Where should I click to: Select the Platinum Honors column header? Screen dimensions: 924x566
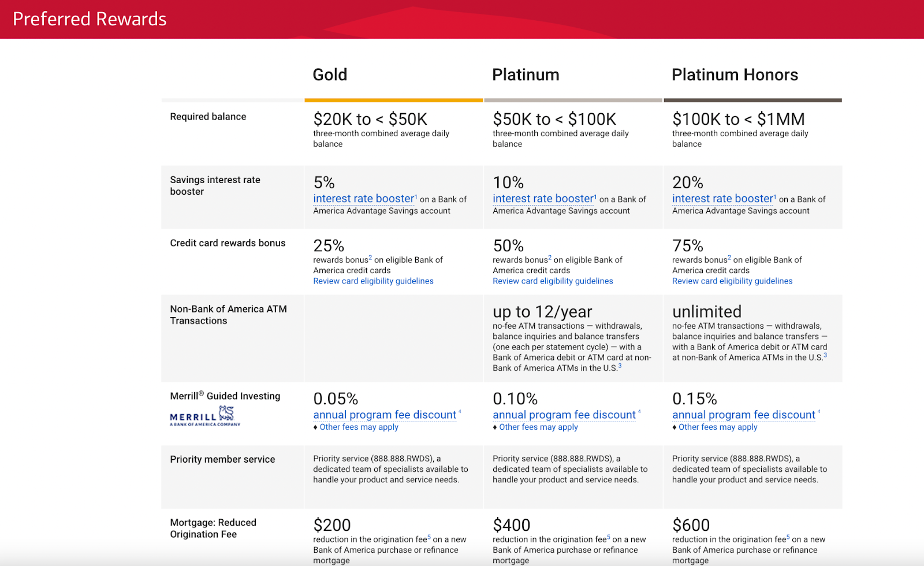tap(735, 75)
